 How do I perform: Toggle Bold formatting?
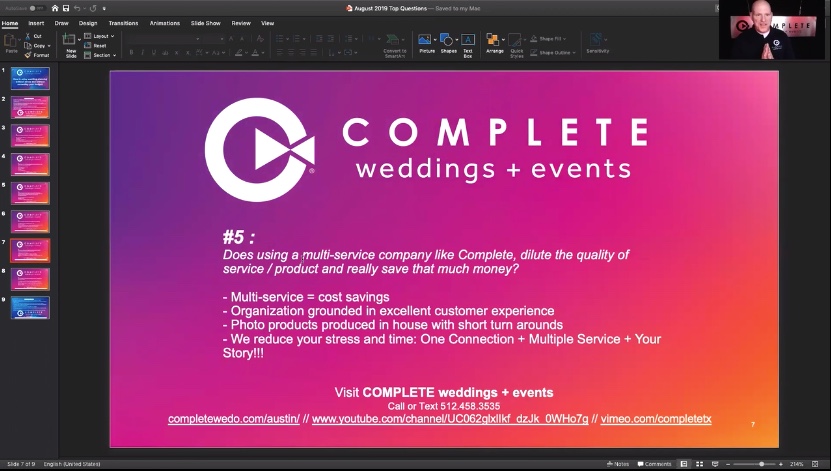[131, 53]
